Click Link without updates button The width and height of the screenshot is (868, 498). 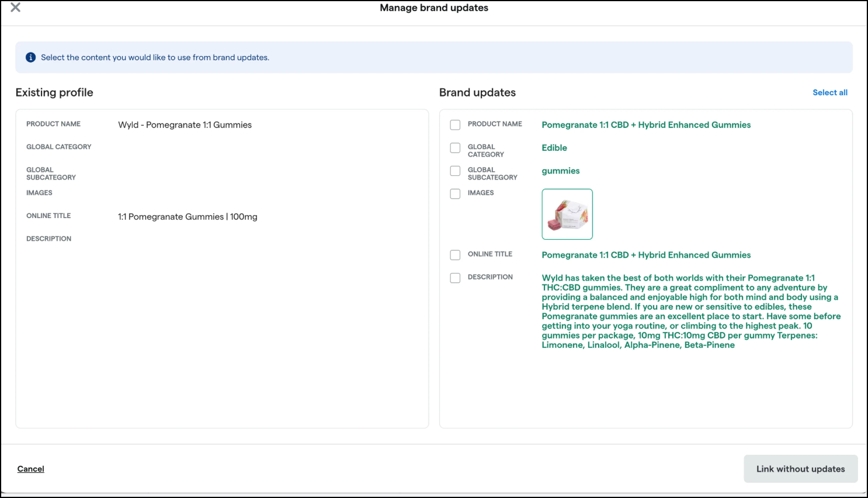tap(800, 469)
